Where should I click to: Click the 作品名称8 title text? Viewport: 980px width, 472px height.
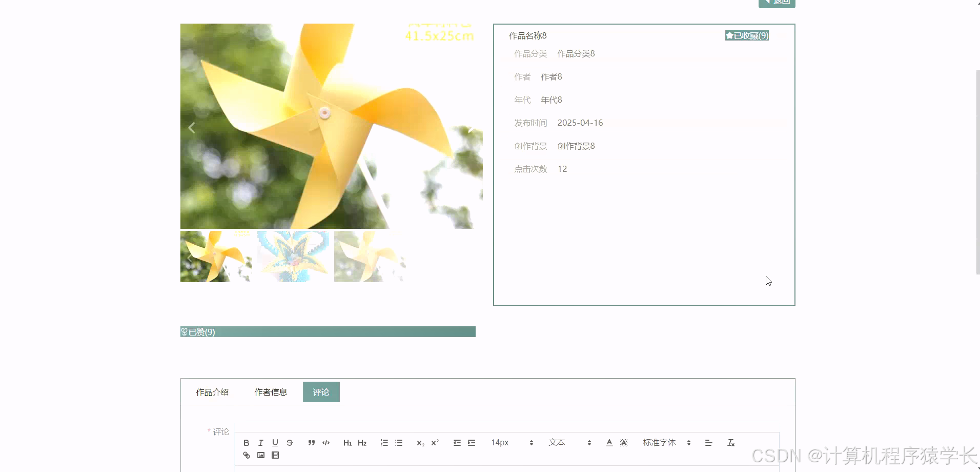[528, 35]
